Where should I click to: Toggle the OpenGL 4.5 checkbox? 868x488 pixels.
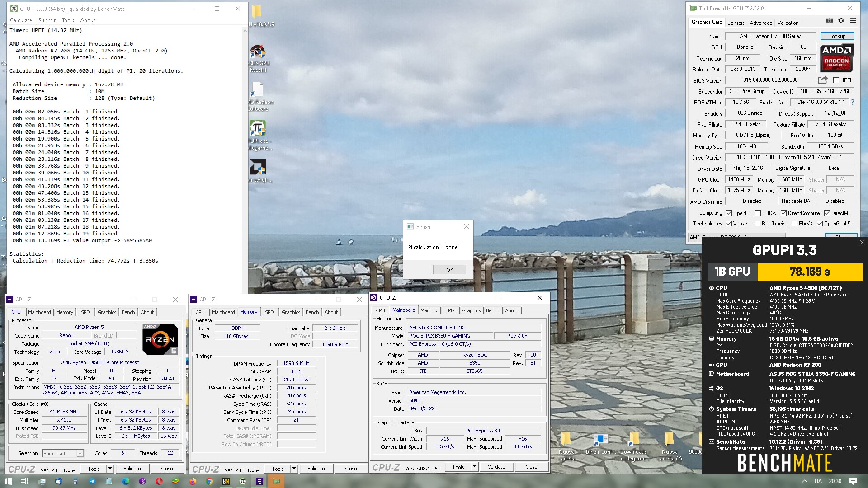[820, 224]
